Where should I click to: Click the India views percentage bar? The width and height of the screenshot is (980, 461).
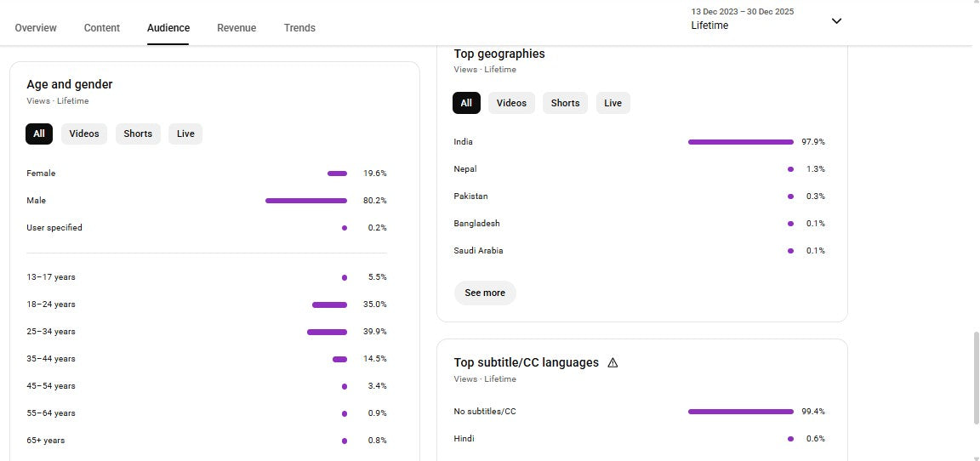(x=740, y=142)
